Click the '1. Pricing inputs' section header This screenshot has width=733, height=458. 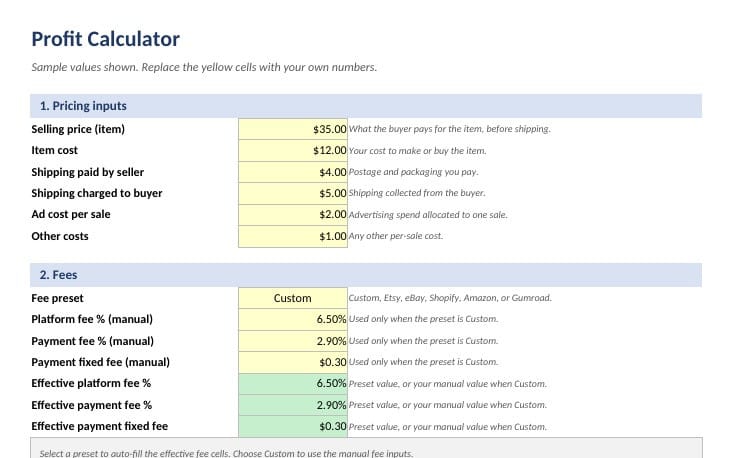click(x=366, y=106)
